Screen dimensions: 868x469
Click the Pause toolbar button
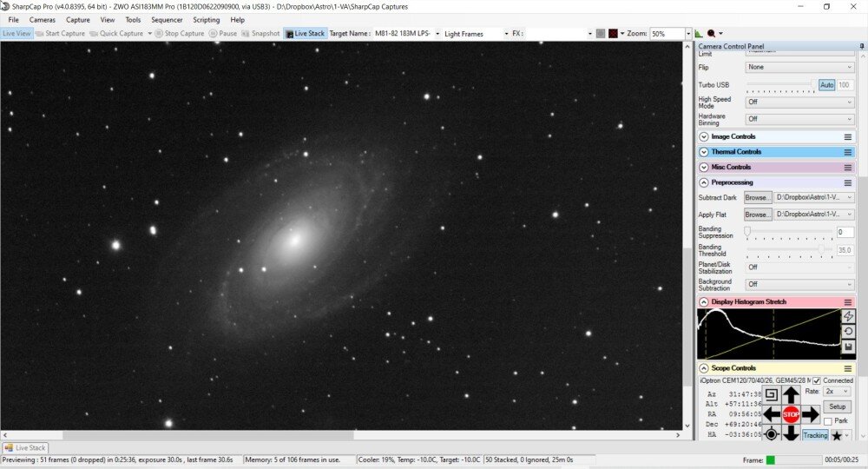pos(222,33)
